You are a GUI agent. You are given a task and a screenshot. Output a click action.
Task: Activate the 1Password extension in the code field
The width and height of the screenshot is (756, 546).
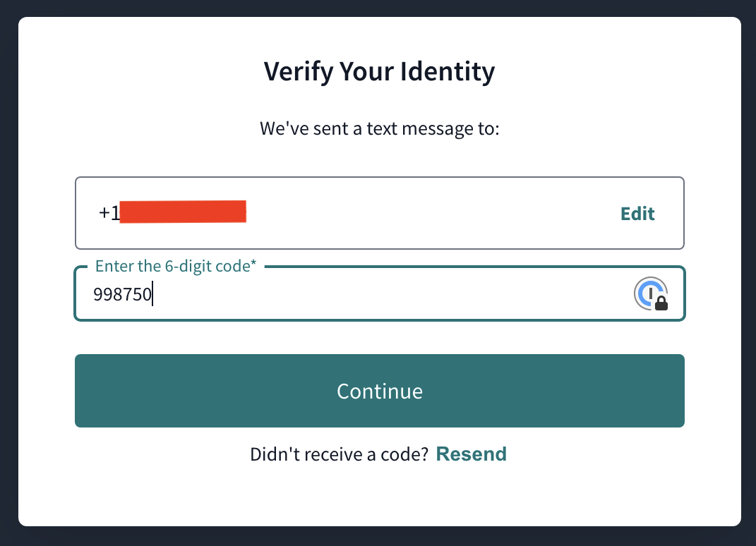651,293
